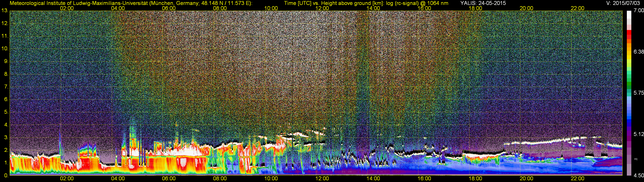
Task: Click the height axis label '12.'
Action: [5, 23]
